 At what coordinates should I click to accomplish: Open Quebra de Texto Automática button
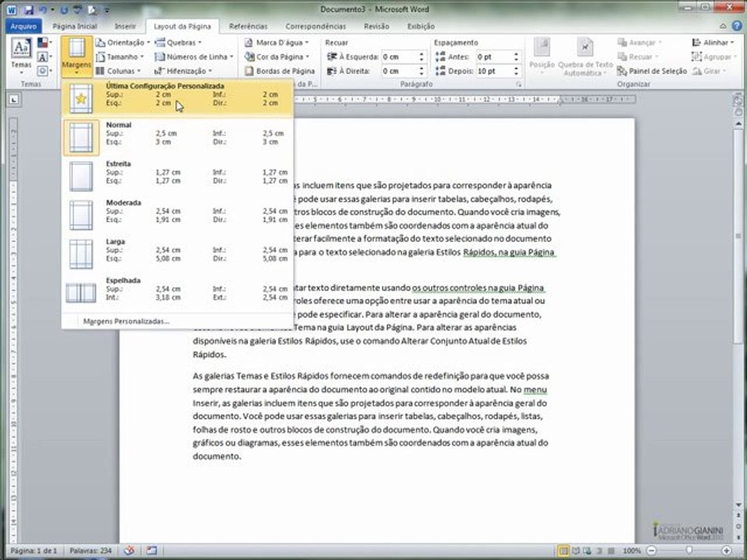tap(585, 56)
